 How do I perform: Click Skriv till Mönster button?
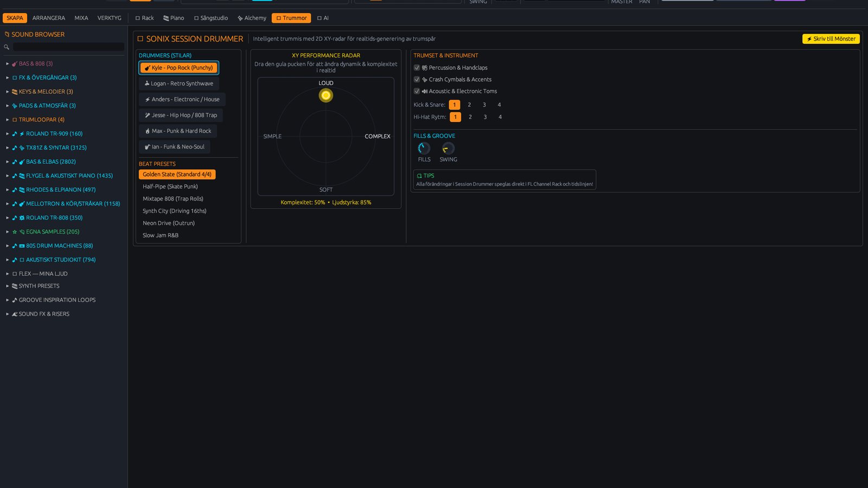(x=831, y=39)
